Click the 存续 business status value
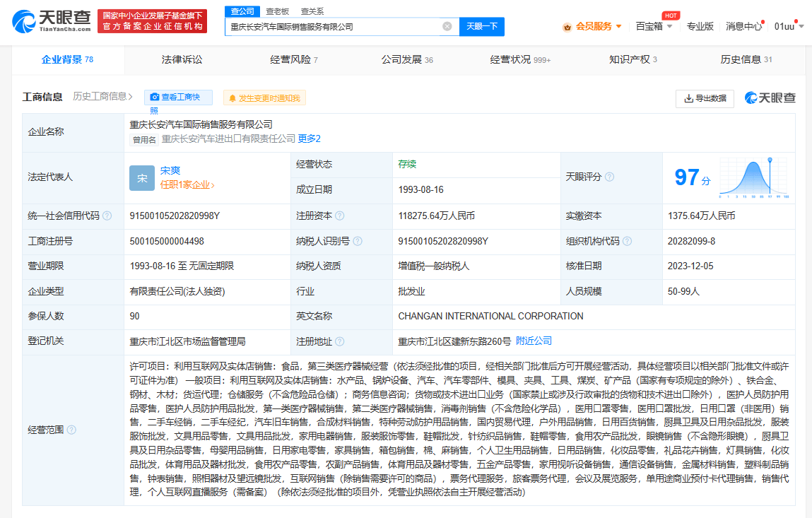This screenshot has width=812, height=518. point(407,164)
